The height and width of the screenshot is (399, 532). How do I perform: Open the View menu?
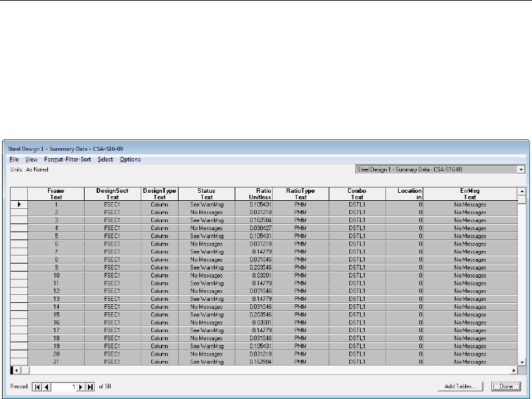pos(31,159)
